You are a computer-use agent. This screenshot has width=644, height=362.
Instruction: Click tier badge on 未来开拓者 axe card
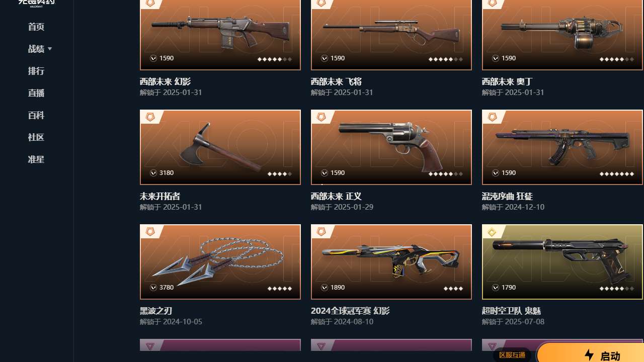click(x=150, y=117)
